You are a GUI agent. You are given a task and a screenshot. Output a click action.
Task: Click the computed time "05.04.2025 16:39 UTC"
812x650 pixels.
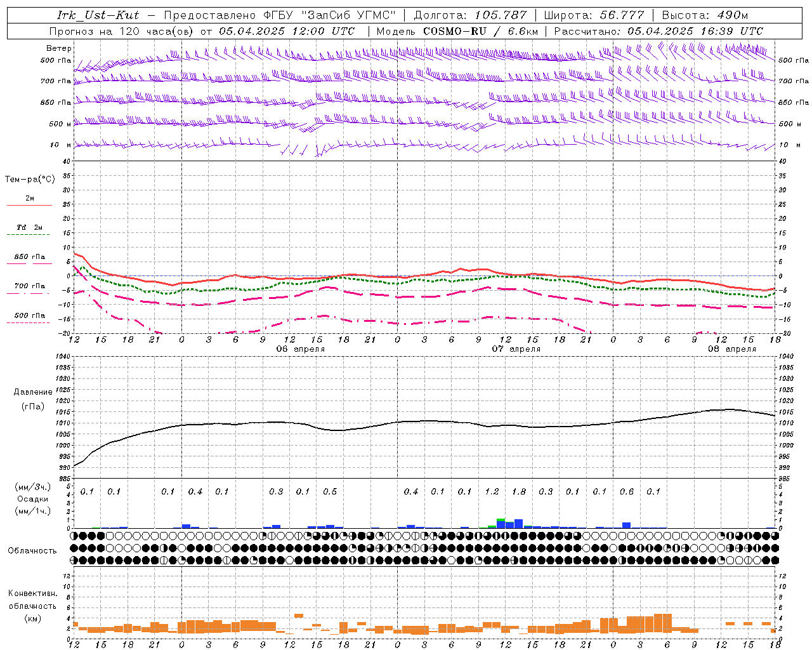pos(695,31)
